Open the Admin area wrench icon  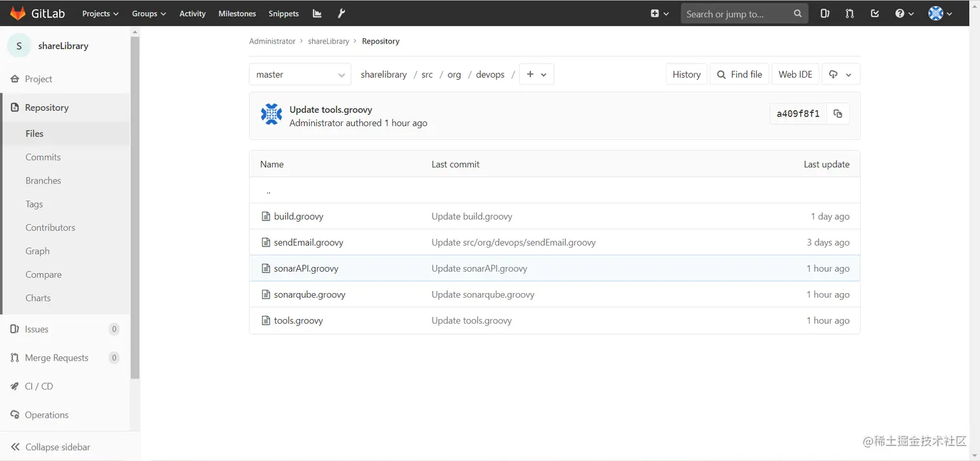[342, 14]
